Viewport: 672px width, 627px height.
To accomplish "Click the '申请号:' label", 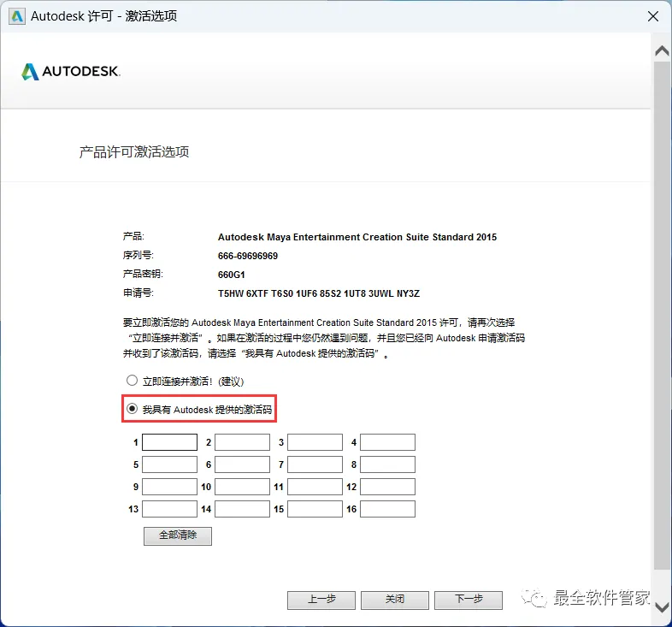I will (139, 293).
